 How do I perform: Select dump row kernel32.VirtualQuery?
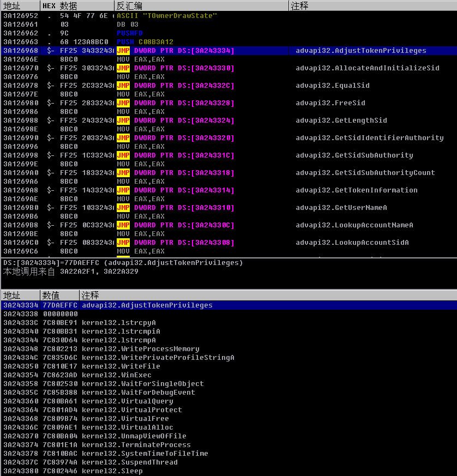(229, 401)
